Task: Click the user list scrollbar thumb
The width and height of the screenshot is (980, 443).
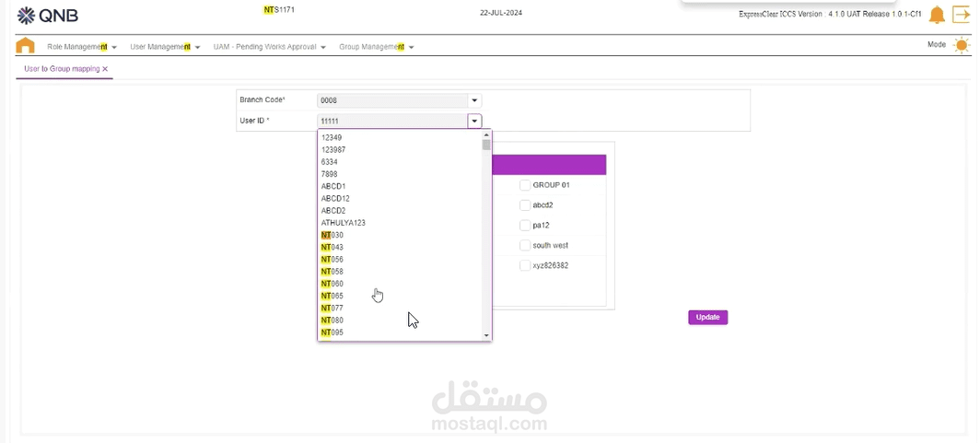Action: [x=486, y=145]
